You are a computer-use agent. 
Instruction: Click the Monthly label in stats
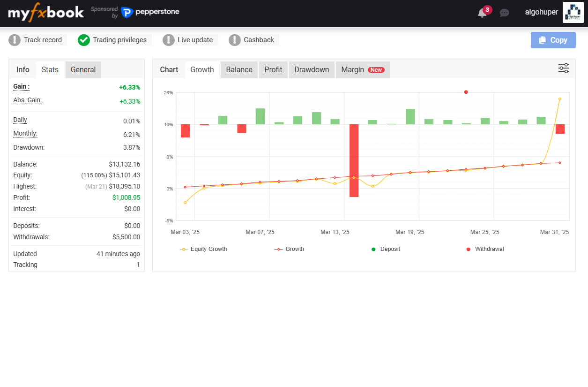point(25,134)
